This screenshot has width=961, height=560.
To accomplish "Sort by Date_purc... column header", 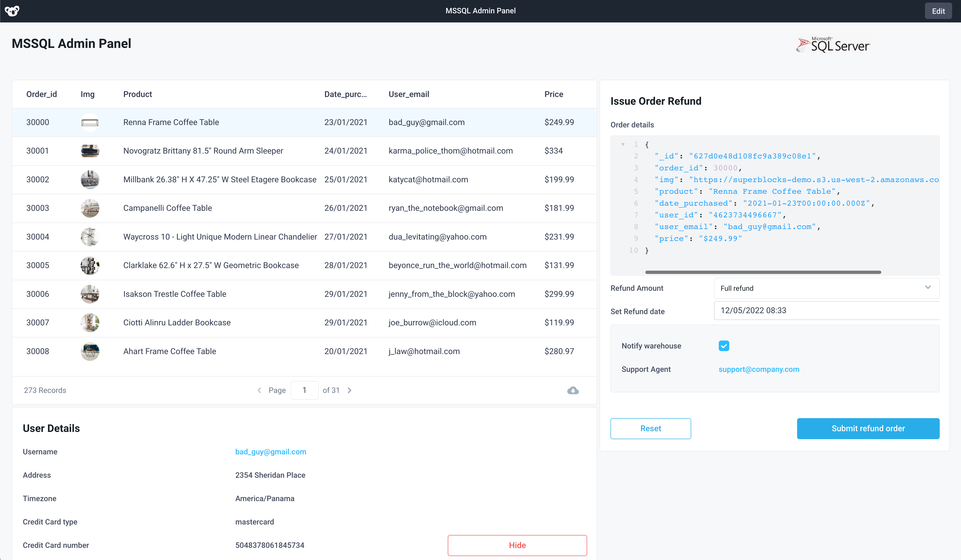I will tap(346, 94).
